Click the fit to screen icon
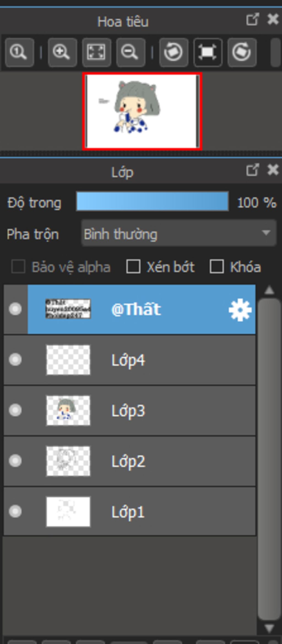The image size is (282, 644). [x=96, y=52]
